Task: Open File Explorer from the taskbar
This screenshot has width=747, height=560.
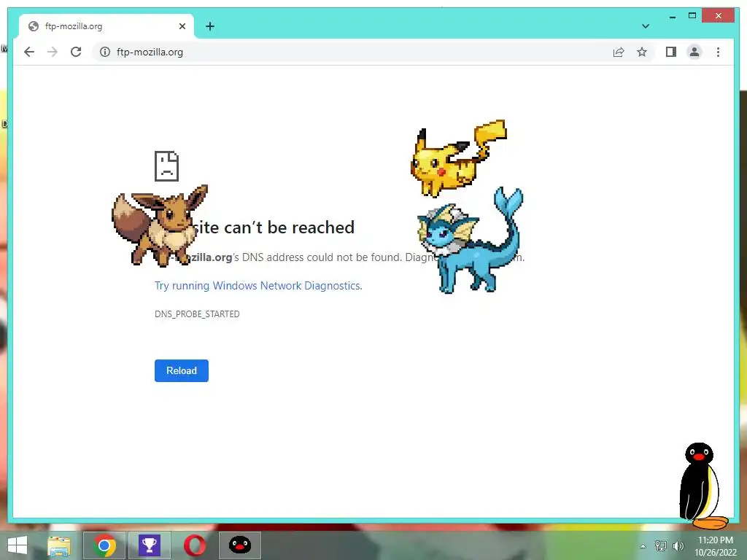Action: click(59, 545)
